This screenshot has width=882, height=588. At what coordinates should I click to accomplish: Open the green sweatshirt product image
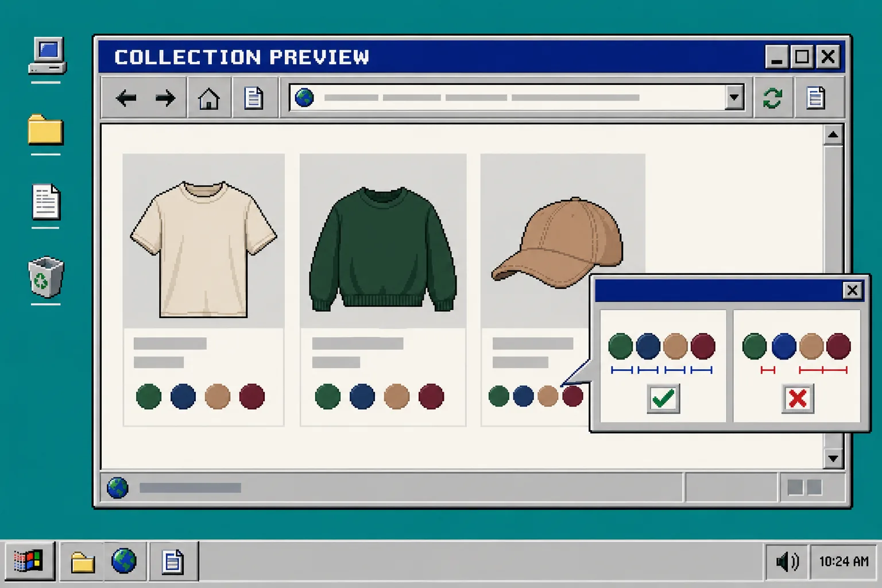click(x=383, y=249)
